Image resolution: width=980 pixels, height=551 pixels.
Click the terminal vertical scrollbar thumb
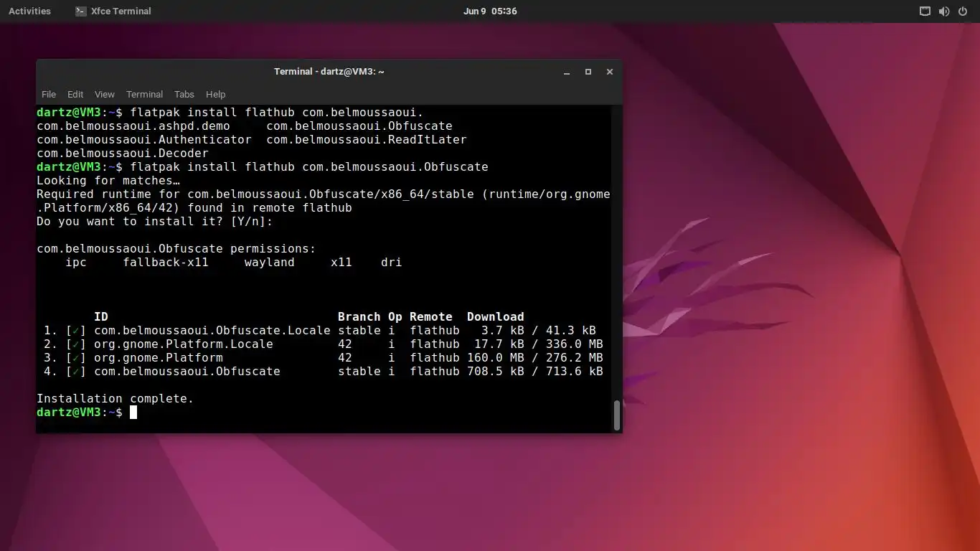[617, 415]
